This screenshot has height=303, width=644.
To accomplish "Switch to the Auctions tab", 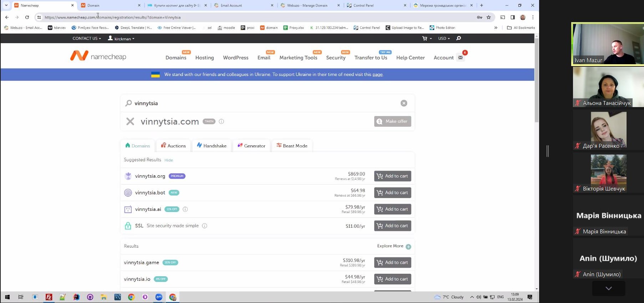I will click(x=173, y=146).
